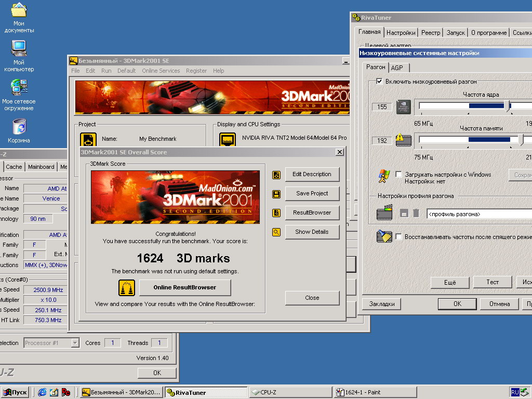Switch to the Cache tab in CPU-Z
Image resolution: width=532 pixels, height=399 pixels.
click(x=14, y=167)
